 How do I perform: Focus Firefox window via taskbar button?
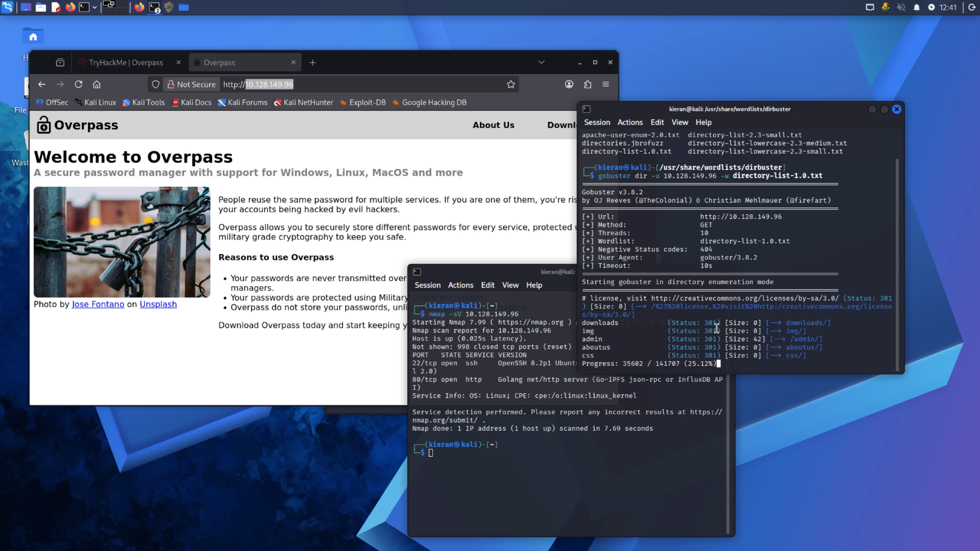click(139, 7)
